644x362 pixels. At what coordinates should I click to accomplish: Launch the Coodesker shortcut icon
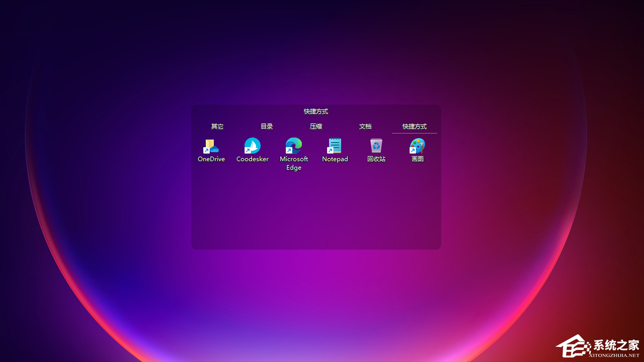[253, 146]
